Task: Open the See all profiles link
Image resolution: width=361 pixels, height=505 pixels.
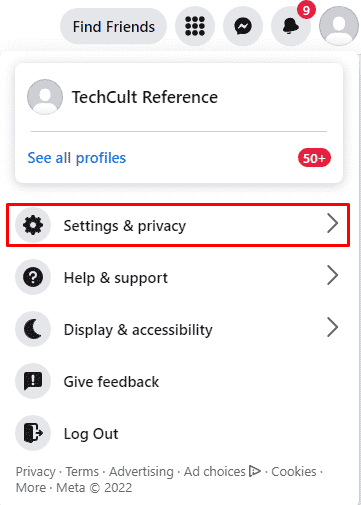Action: [x=77, y=158]
